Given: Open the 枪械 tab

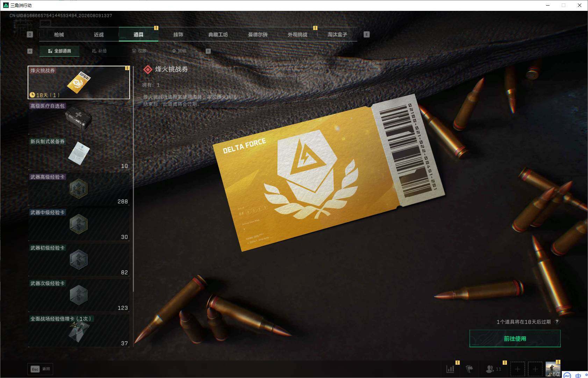Looking at the screenshot, I should coord(59,35).
